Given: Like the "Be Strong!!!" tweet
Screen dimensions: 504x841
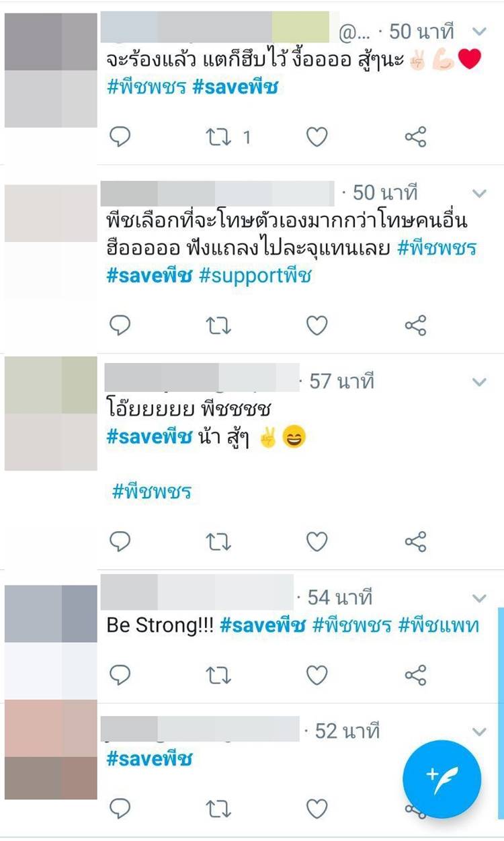Looking at the screenshot, I should pos(317,675).
